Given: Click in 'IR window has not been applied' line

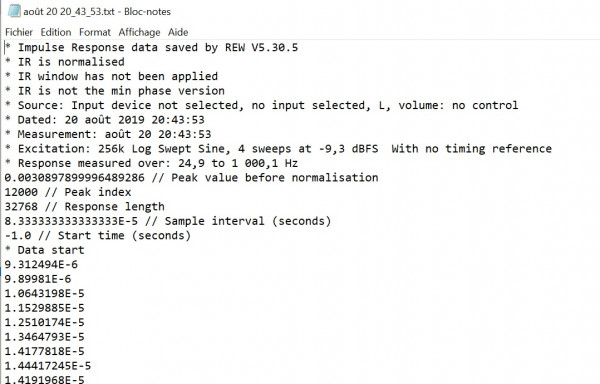Looking at the screenshot, I should pyautogui.click(x=111, y=76).
